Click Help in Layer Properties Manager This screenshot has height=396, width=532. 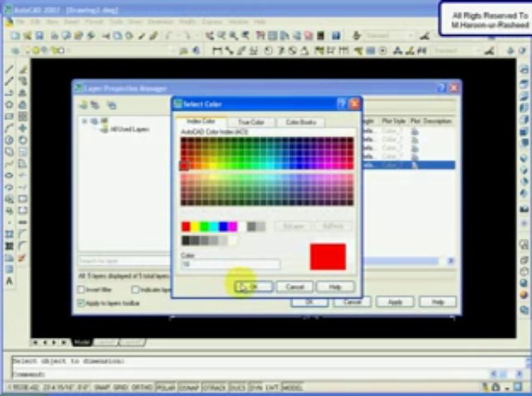click(x=438, y=301)
